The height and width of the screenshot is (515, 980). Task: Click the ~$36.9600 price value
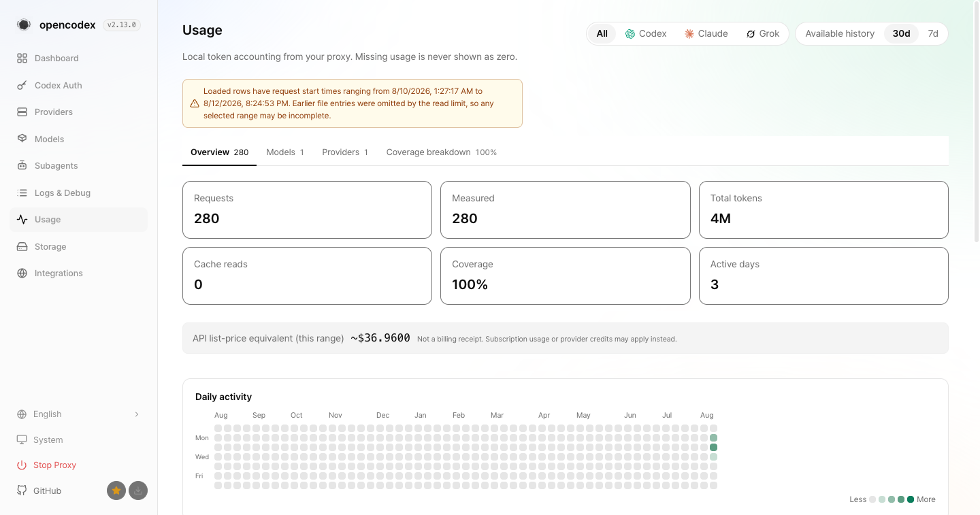click(380, 338)
